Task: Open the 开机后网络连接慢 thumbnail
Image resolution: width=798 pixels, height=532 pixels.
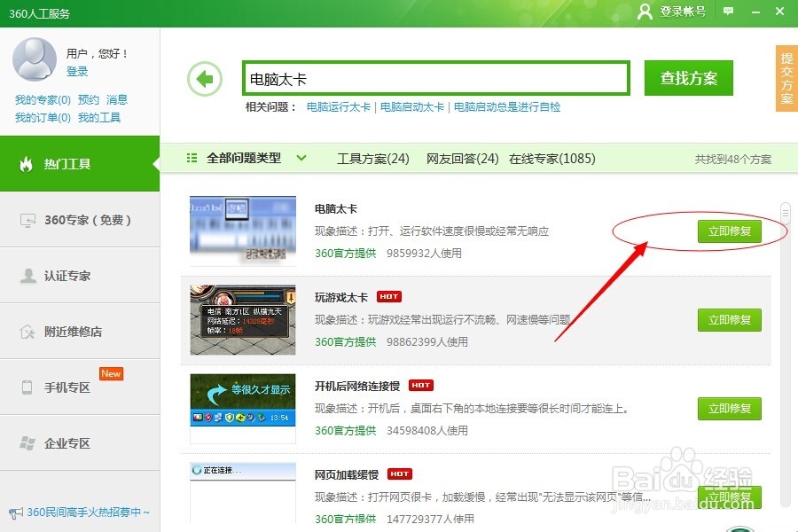Action: click(x=243, y=409)
